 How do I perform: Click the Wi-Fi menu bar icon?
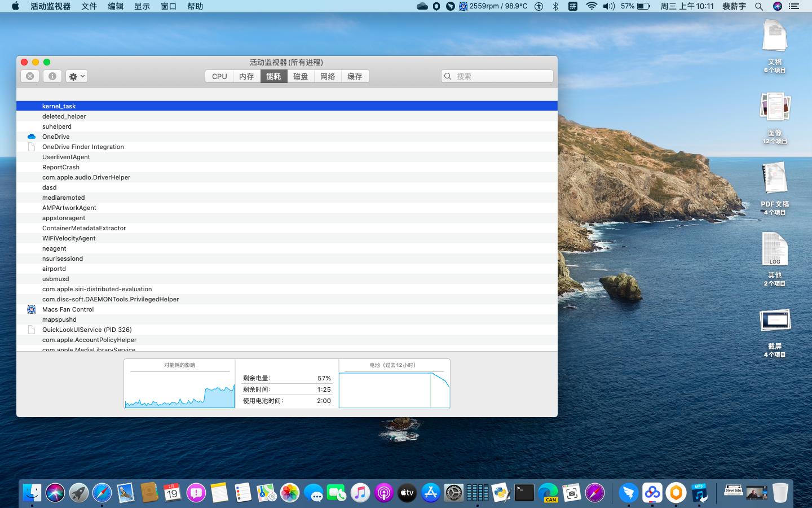(x=590, y=6)
